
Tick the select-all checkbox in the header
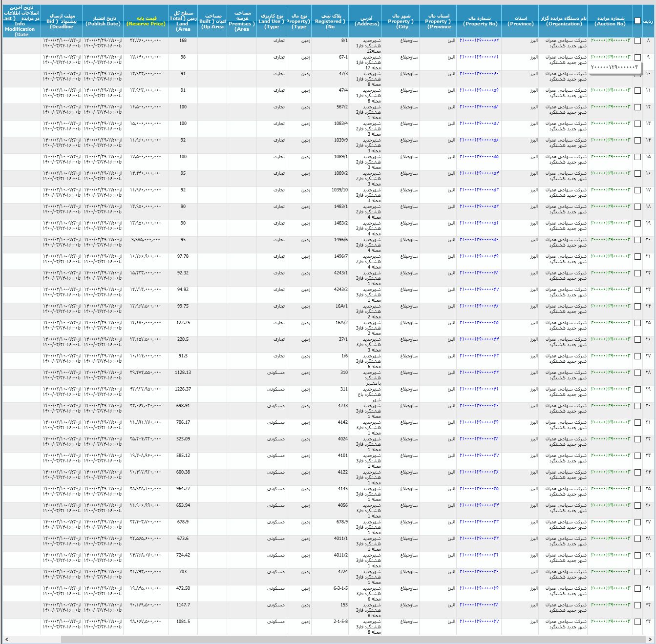[x=637, y=21]
